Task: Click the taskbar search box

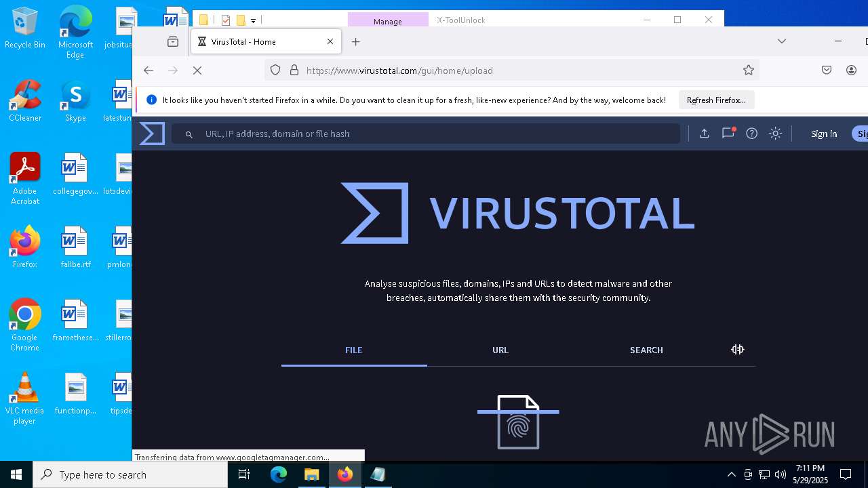Action: [130, 474]
